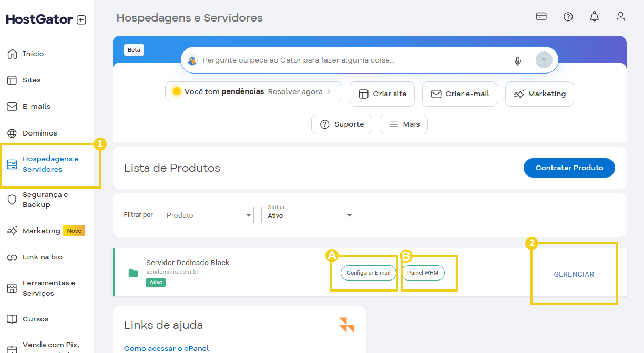
Task: Open the help icon in the top bar
Action: click(568, 16)
